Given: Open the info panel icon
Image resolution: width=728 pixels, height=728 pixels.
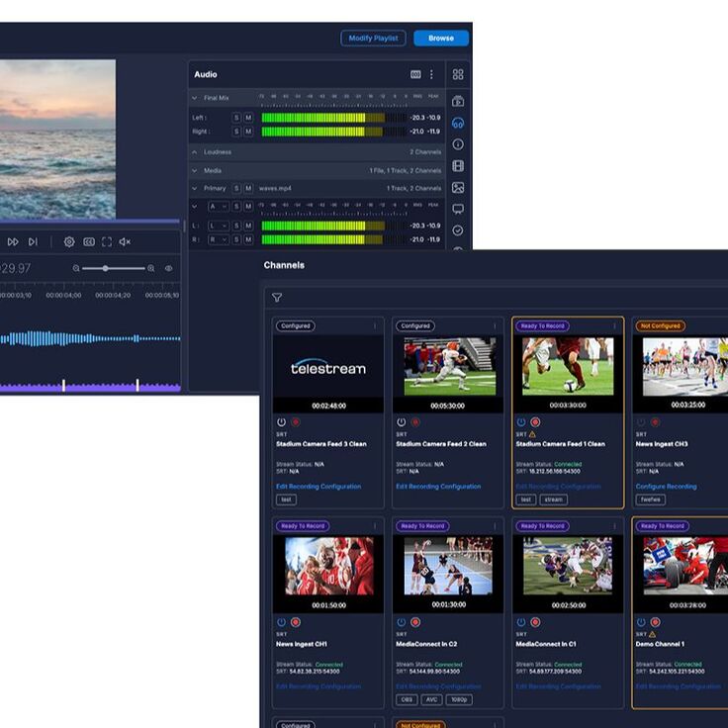Looking at the screenshot, I should pos(458,144).
